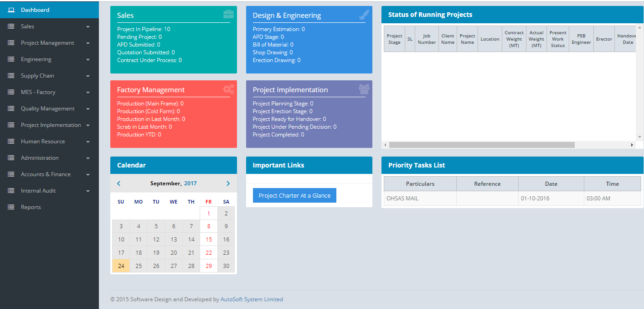Click the list icon beside Reports
644x309 pixels.
pyautogui.click(x=11, y=207)
